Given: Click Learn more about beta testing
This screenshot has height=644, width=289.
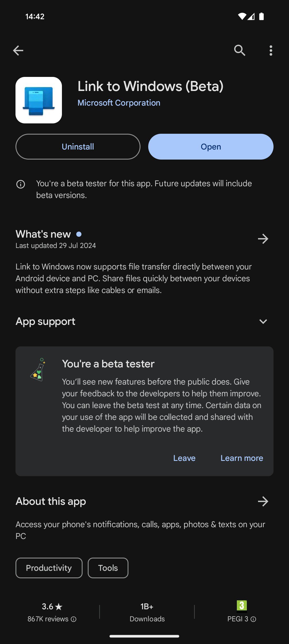Looking at the screenshot, I should point(242,458).
